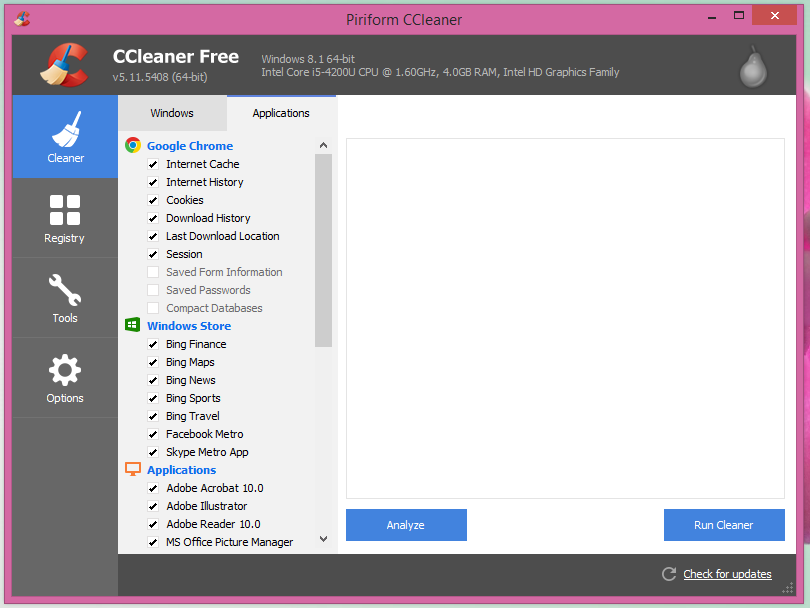Viewport: 810px width, 608px height.
Task: Click the empty results output panel
Action: [x=565, y=318]
